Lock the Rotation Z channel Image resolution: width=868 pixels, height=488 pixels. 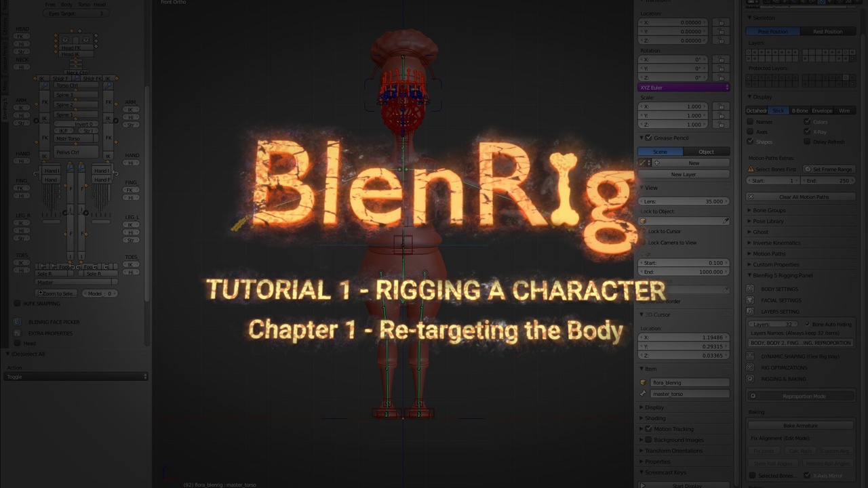pos(722,77)
